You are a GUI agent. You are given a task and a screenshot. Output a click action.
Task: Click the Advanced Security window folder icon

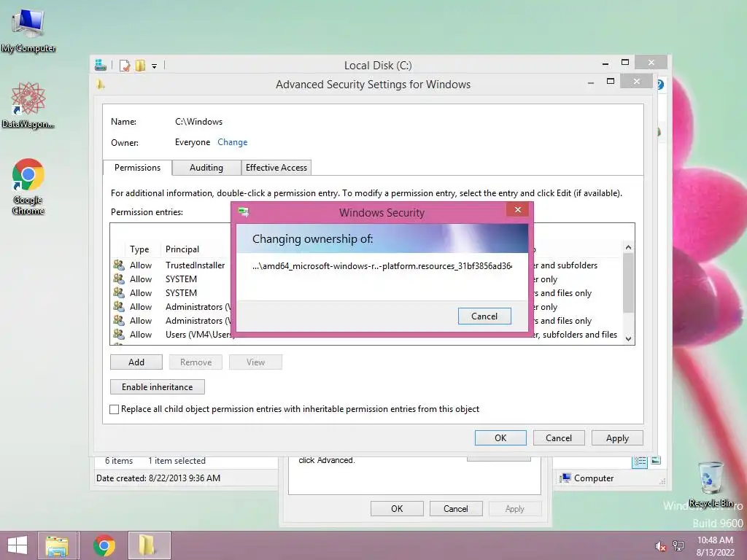click(100, 85)
